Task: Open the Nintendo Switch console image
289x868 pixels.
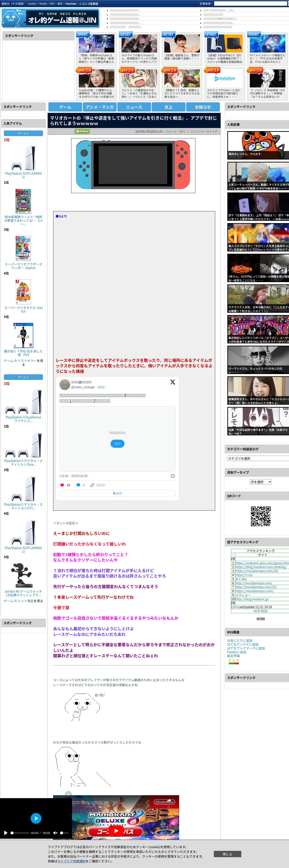Action: 133,165
